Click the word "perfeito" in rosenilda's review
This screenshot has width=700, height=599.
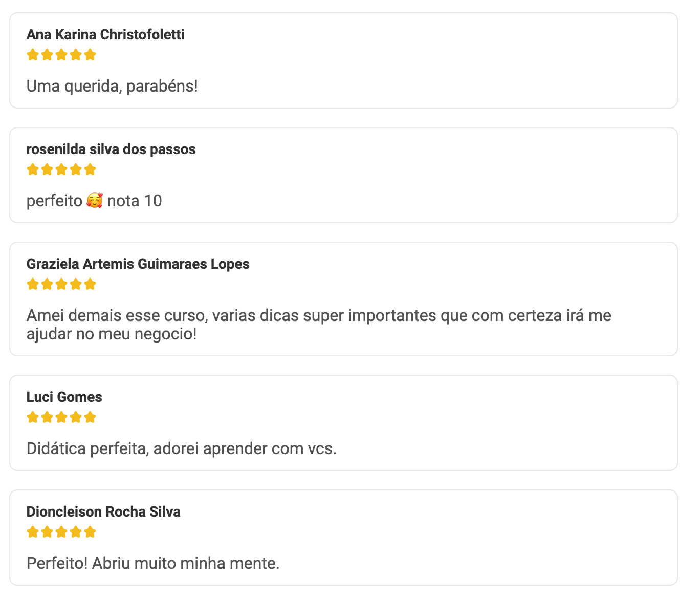tap(54, 201)
